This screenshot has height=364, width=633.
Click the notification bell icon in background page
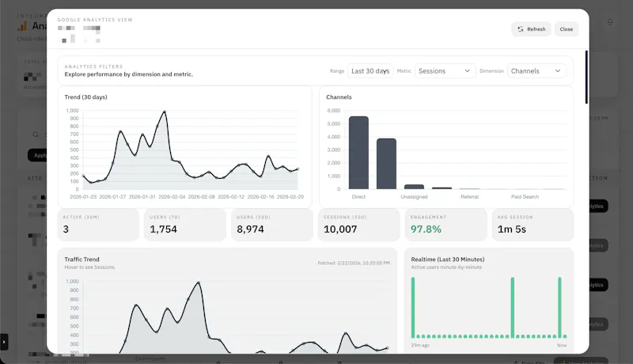(x=610, y=22)
